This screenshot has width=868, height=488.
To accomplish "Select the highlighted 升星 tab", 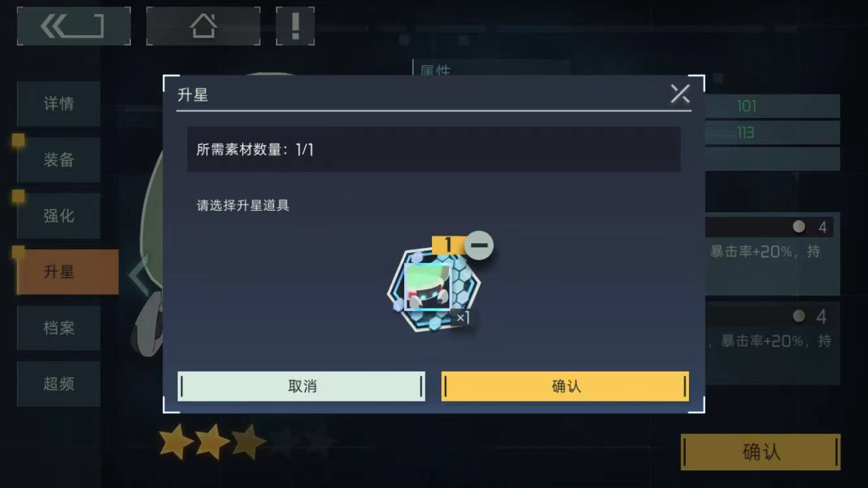I will click(x=68, y=271).
